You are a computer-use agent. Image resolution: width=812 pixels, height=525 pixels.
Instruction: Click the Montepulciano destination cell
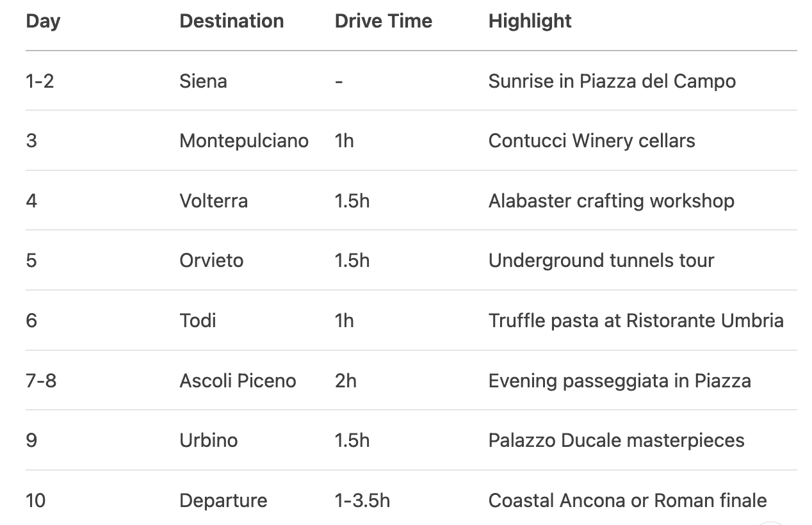tap(243, 141)
